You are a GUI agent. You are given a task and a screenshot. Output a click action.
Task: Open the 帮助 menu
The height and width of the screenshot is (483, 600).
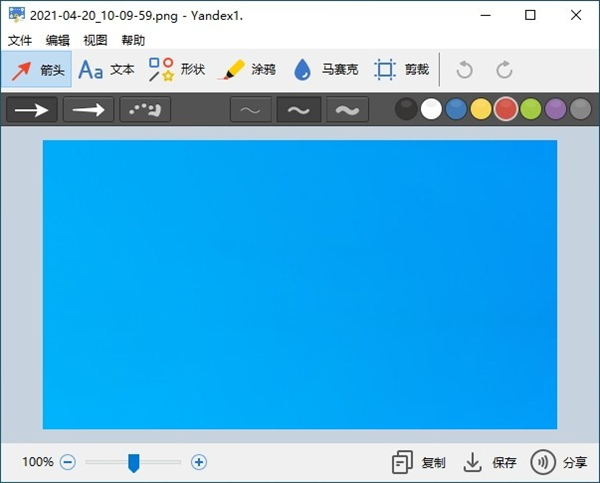click(133, 40)
